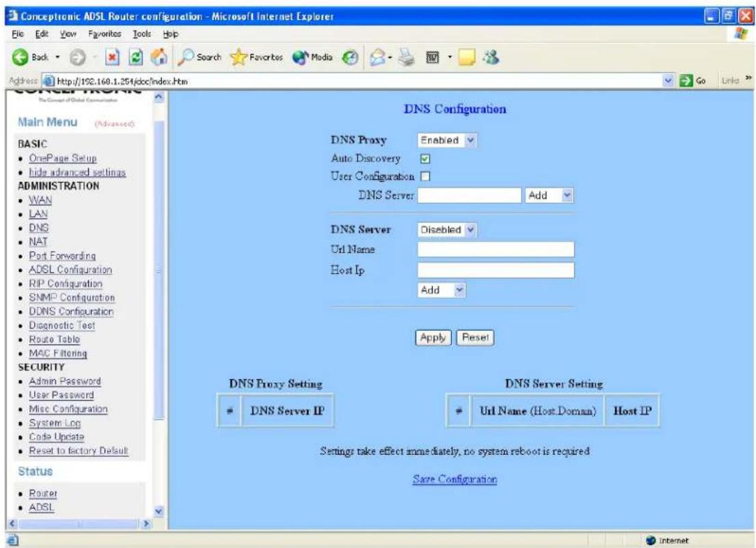Click the Messenger people icon
The width and height of the screenshot is (756, 548).
point(491,57)
